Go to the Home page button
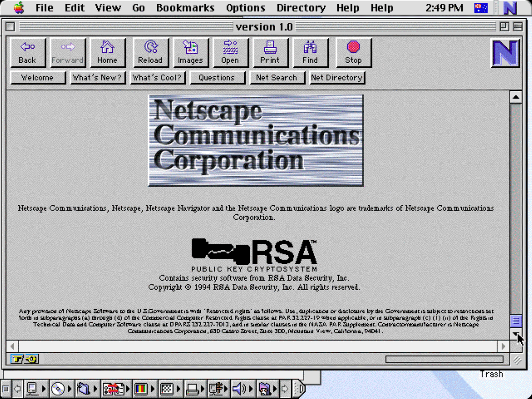The image size is (532, 399). [107, 52]
